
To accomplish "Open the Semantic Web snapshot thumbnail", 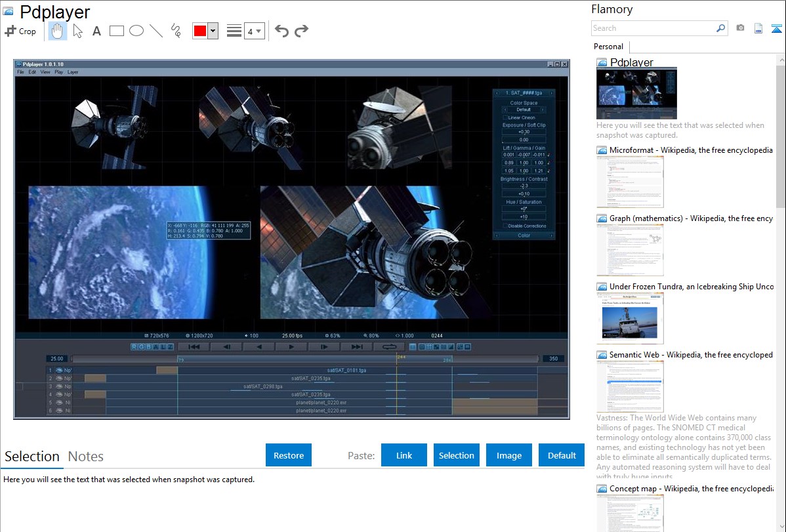I will click(x=630, y=386).
